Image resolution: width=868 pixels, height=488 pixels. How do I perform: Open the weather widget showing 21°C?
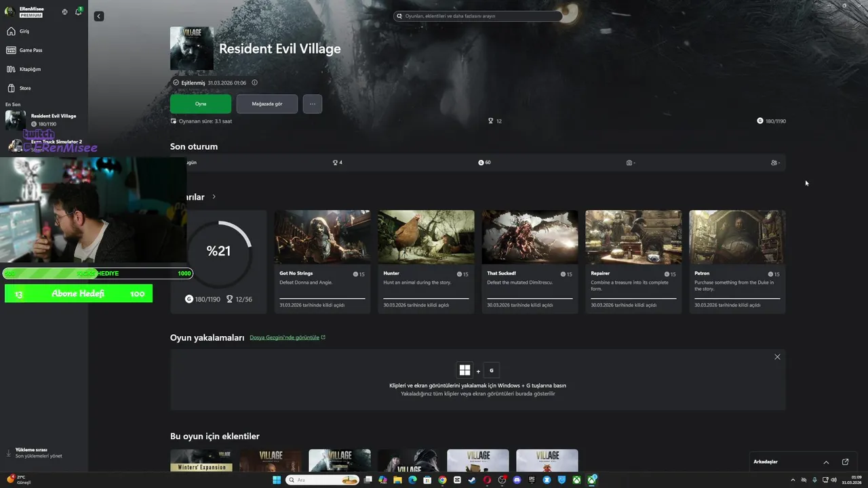pos(19,480)
